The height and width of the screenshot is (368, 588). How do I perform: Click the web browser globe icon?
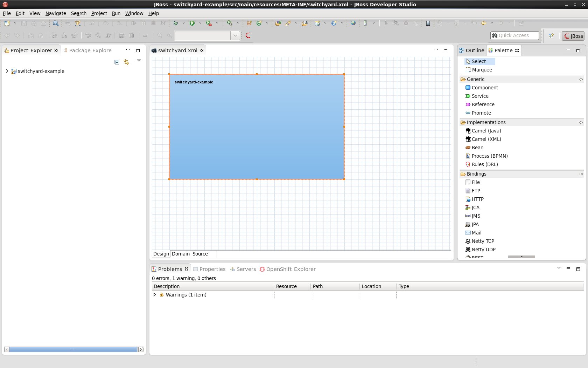point(353,23)
